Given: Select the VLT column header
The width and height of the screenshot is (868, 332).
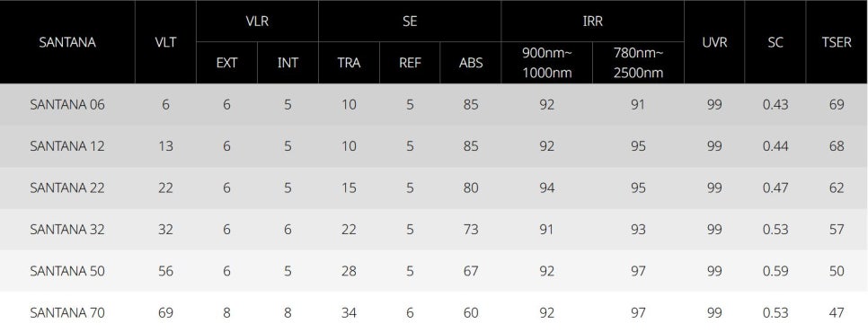Looking at the screenshot, I should click(165, 42).
